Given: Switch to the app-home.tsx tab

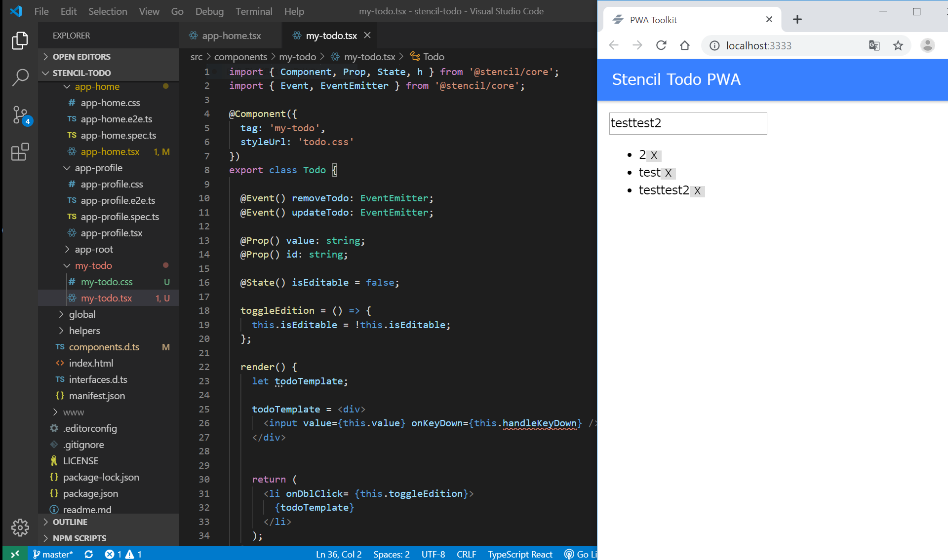Looking at the screenshot, I should 231,36.
